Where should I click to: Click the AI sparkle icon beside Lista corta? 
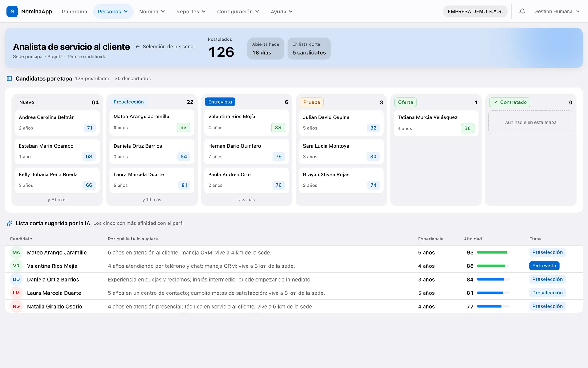click(9, 223)
